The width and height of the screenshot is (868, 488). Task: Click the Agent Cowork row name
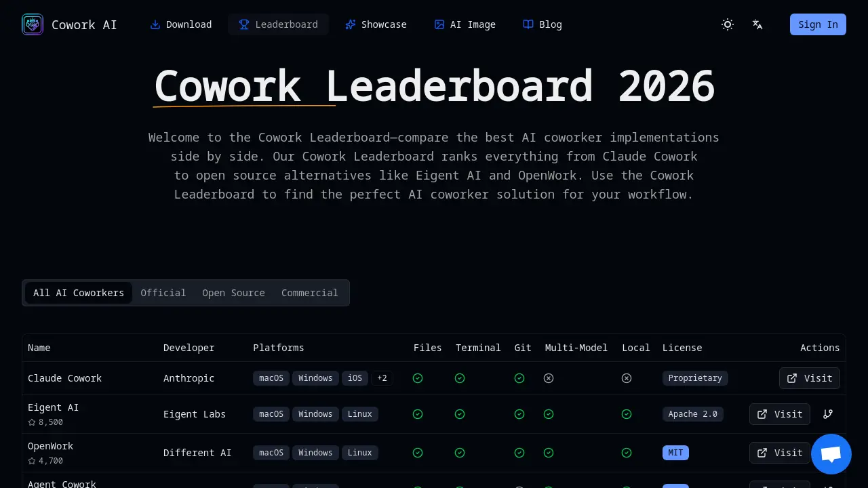click(62, 484)
